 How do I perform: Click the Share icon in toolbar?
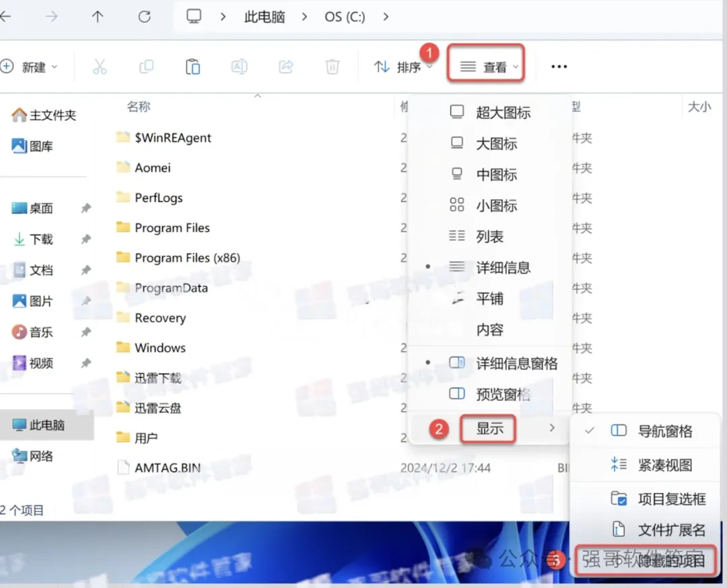pos(286,67)
